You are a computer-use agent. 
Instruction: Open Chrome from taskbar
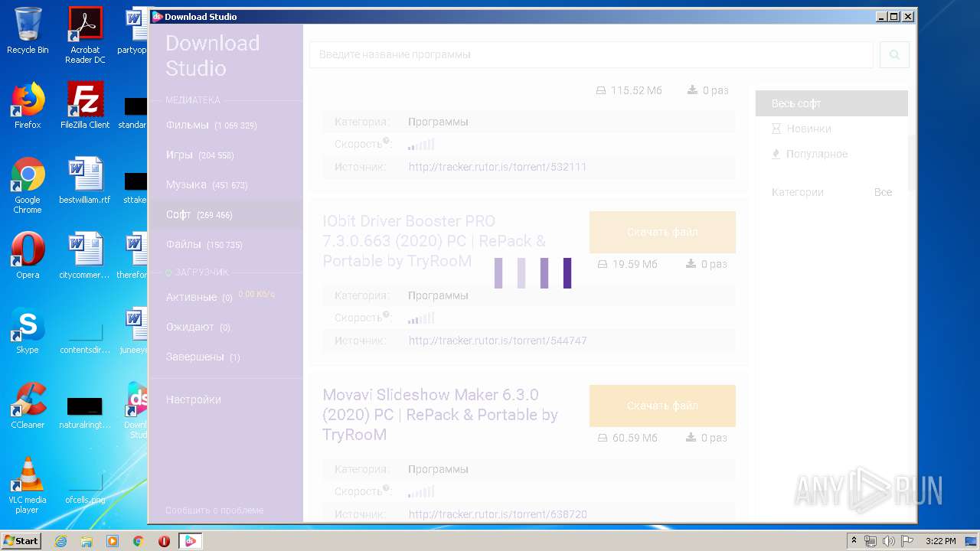click(138, 541)
